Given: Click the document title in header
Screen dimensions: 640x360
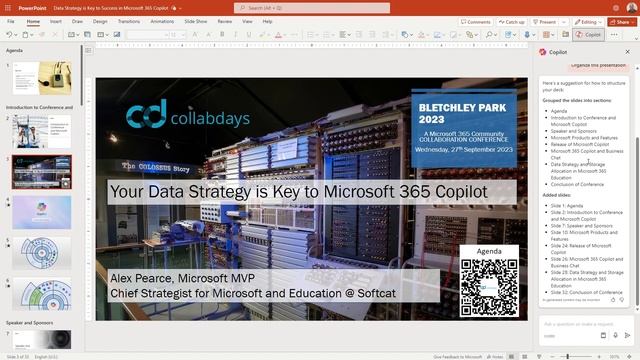Looking at the screenshot, I should click(x=111, y=8).
